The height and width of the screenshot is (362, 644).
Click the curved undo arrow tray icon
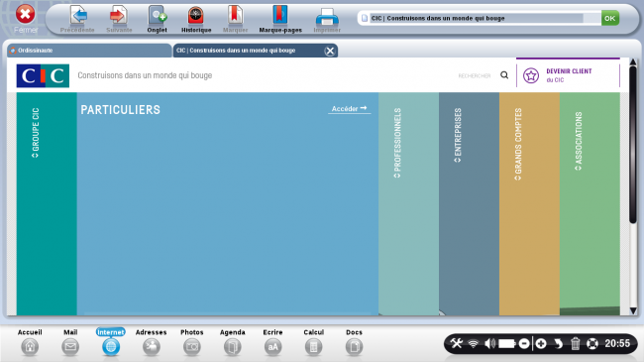click(x=558, y=343)
